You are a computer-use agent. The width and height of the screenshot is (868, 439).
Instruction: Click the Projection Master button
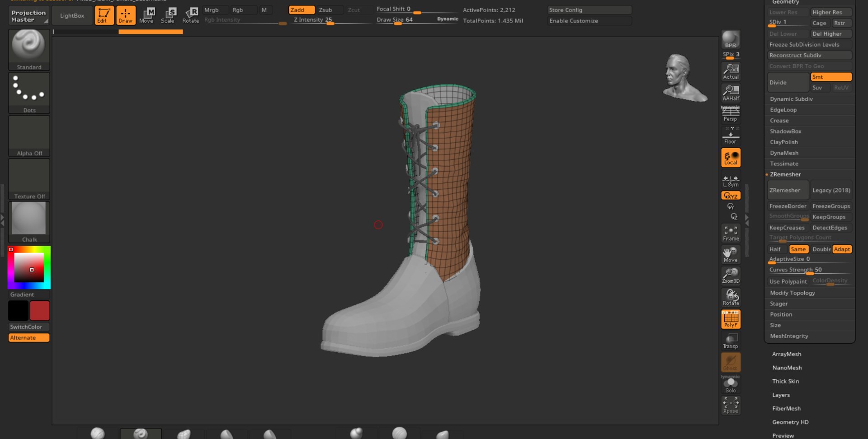(29, 16)
